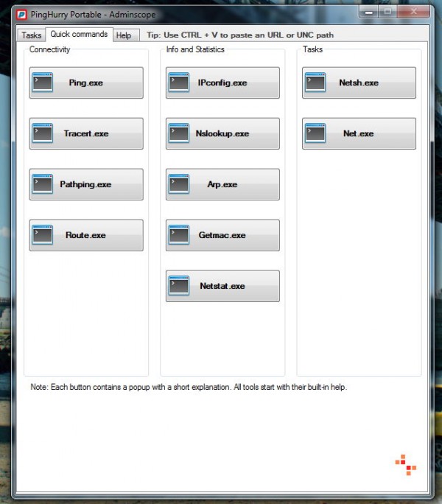Open Net.exe via its label
Viewport: 442px width, 504px height.
359,133
